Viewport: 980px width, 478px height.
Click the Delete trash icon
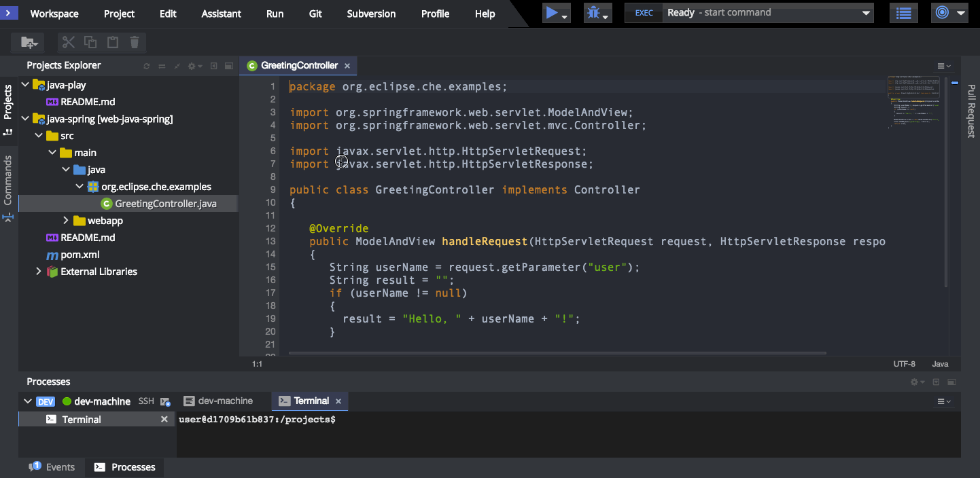tap(134, 41)
